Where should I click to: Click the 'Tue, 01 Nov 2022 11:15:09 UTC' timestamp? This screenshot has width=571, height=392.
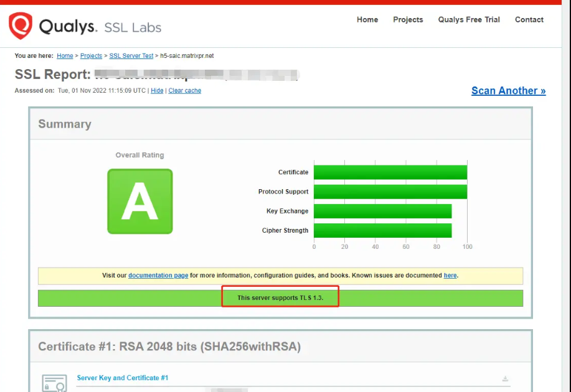tap(101, 91)
